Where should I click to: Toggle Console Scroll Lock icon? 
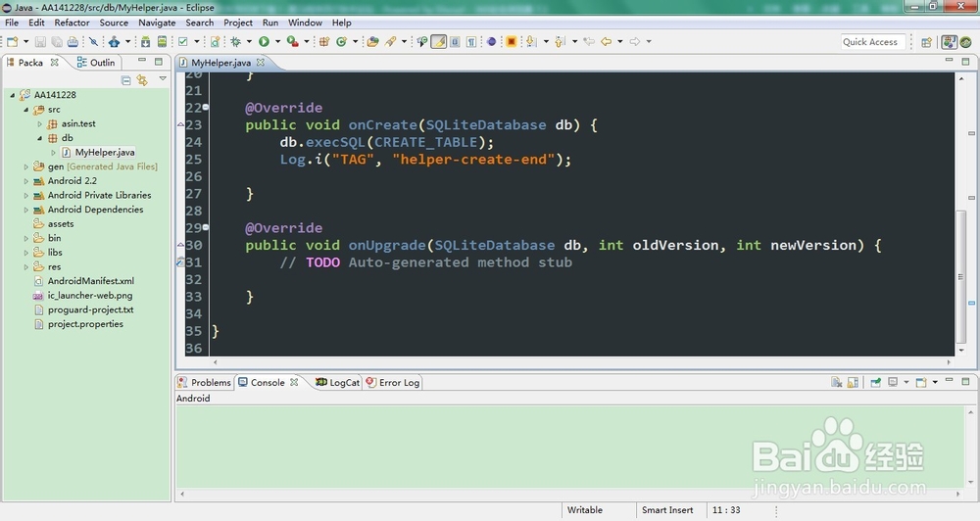tap(853, 382)
